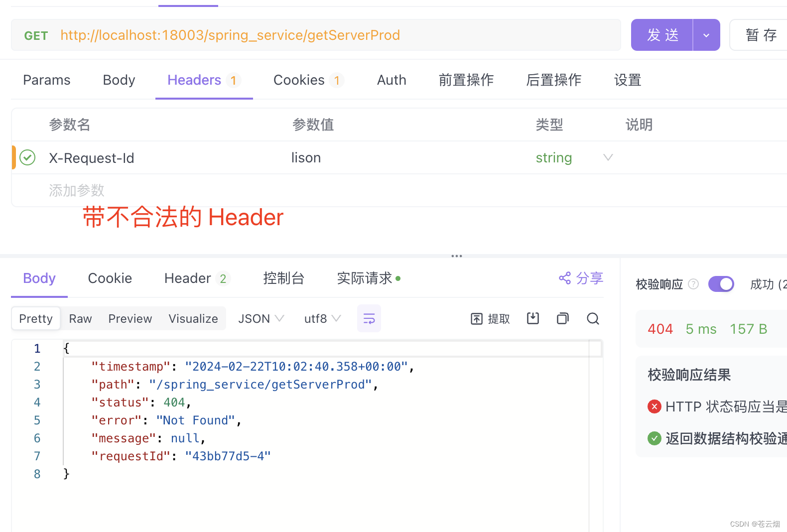Click the "/spring_service/getServerProd" path value
The width and height of the screenshot is (787, 532).
tap(261, 385)
